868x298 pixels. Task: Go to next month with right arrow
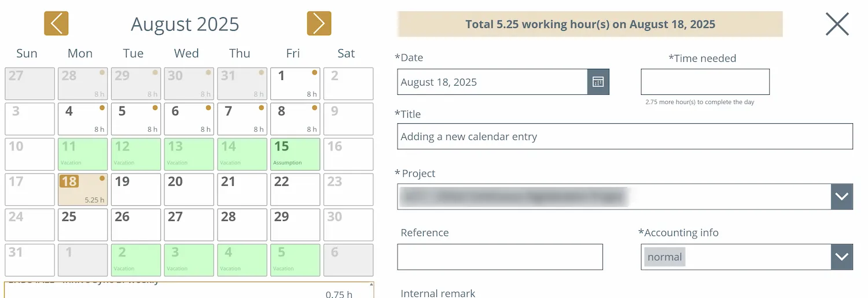319,24
